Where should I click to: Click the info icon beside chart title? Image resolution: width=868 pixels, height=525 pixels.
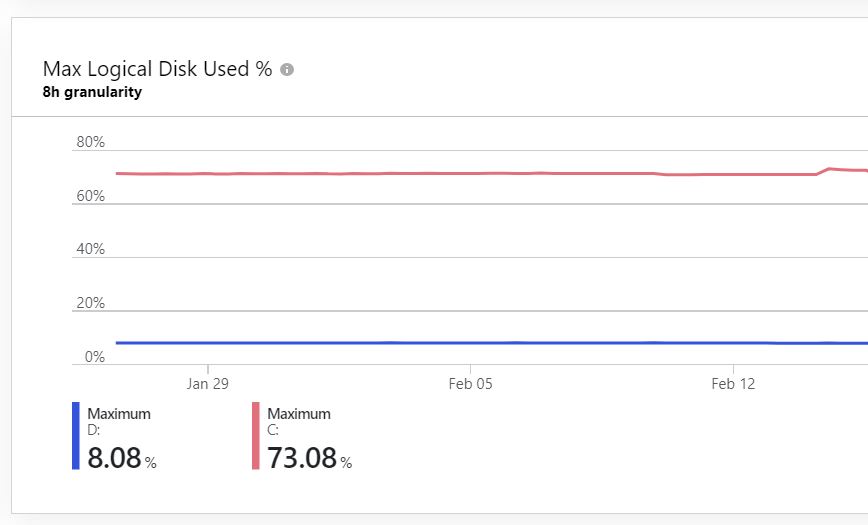click(287, 69)
